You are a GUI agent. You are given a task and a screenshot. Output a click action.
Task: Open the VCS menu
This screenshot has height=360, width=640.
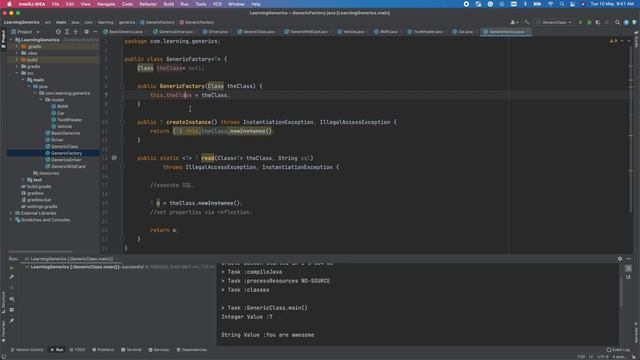pos(217,4)
